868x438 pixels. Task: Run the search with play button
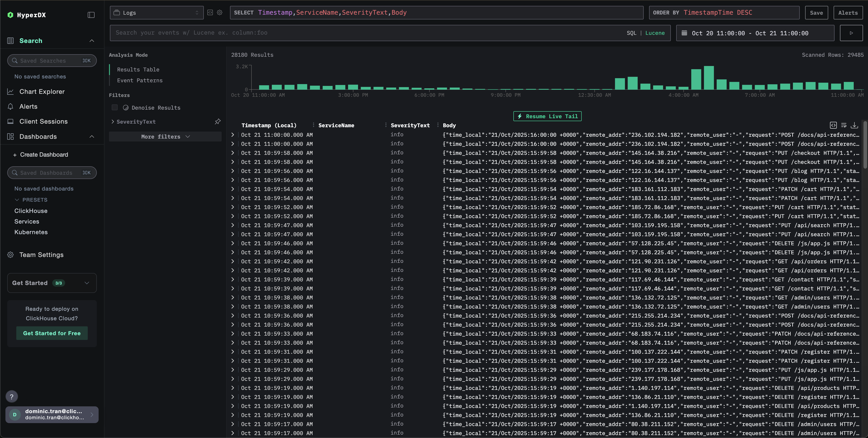click(x=851, y=33)
